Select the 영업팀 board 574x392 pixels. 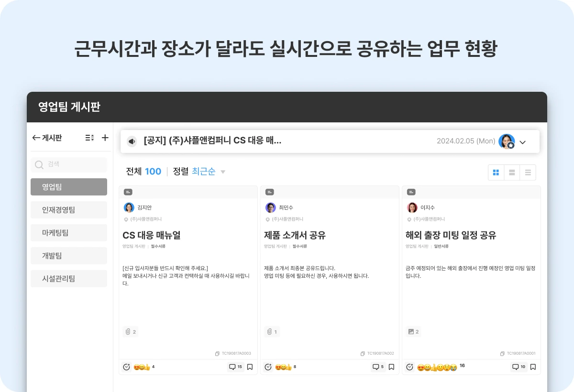point(69,187)
